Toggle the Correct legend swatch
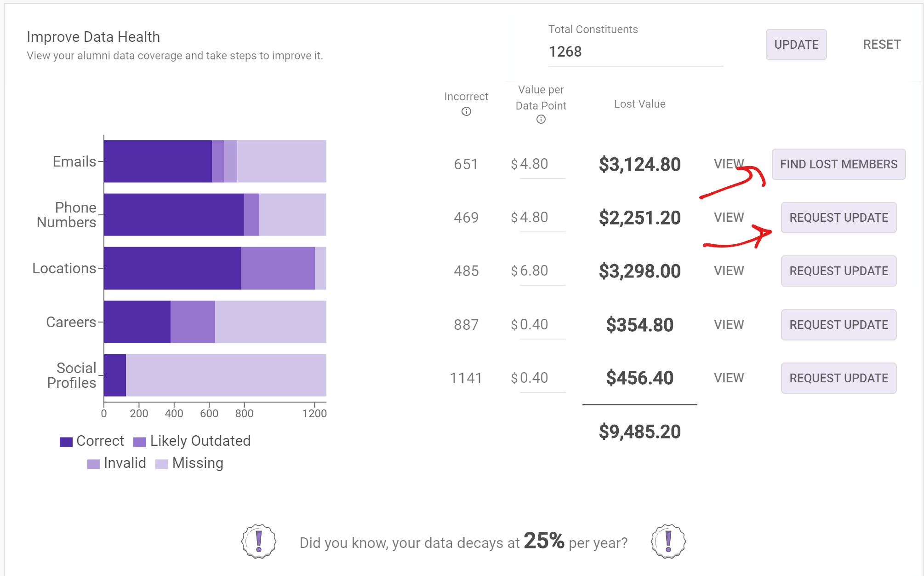Viewport: 924px width, 576px height. (x=66, y=442)
